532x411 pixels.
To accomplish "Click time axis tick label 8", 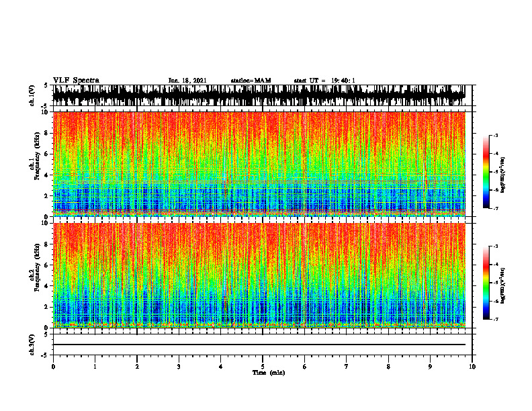I will pos(388,367).
